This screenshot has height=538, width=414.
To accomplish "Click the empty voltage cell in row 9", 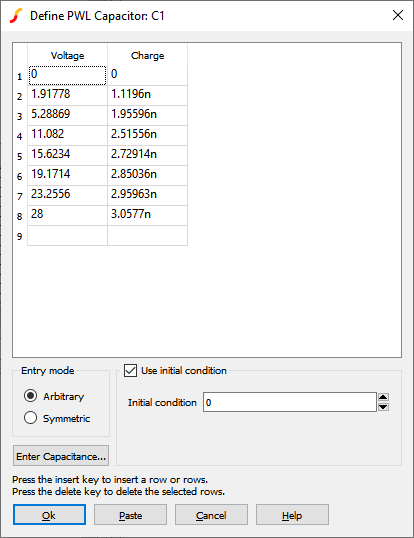I will pyautogui.click(x=68, y=235).
